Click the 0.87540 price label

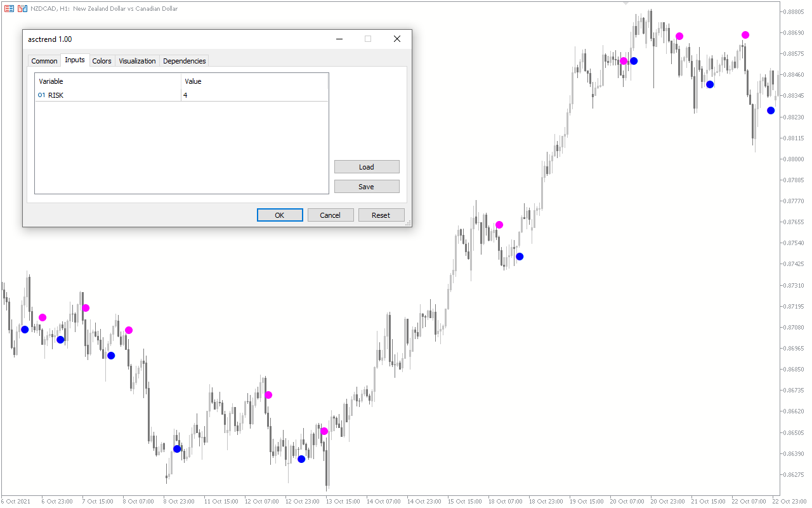(x=795, y=243)
